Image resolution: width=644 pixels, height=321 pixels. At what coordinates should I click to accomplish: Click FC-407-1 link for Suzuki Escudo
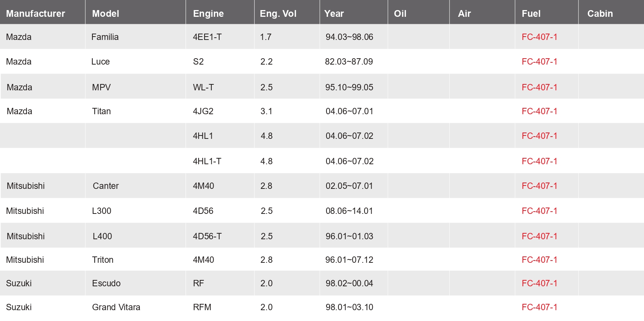(539, 283)
